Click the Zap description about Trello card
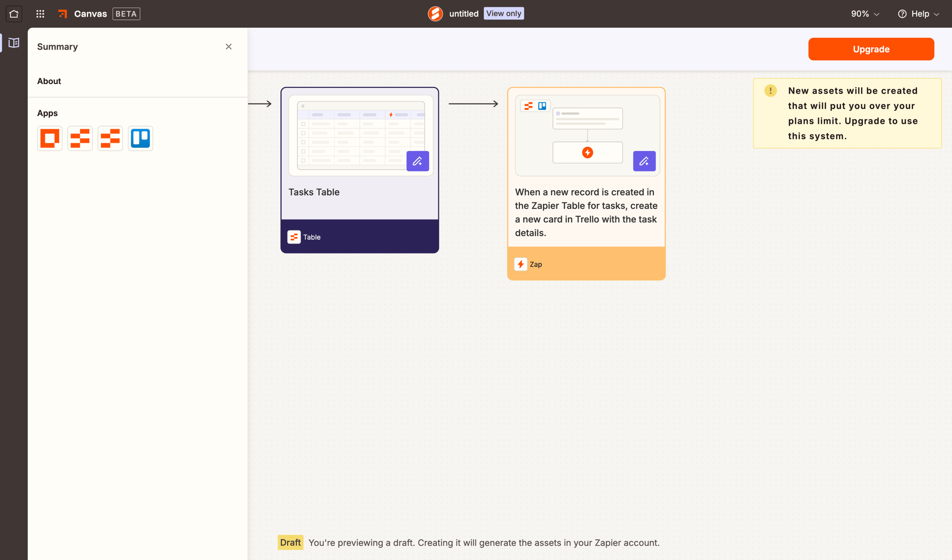This screenshot has height=560, width=952. pyautogui.click(x=586, y=213)
